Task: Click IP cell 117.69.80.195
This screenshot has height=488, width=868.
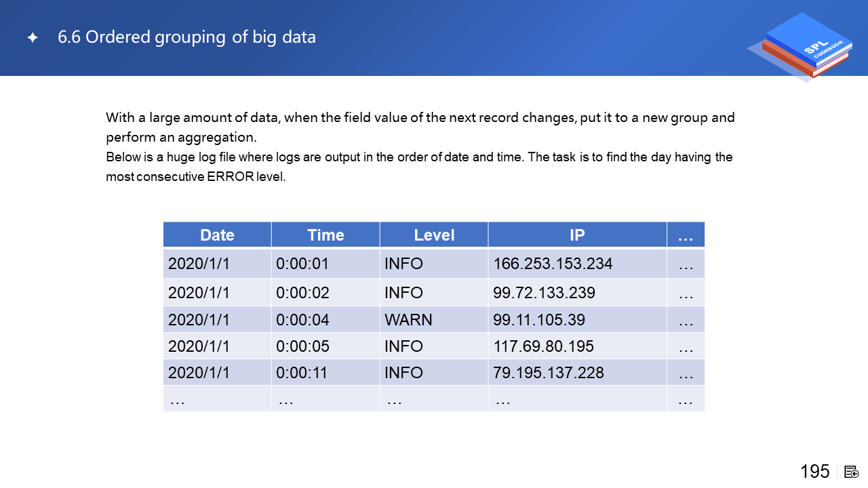Action: [x=543, y=346]
